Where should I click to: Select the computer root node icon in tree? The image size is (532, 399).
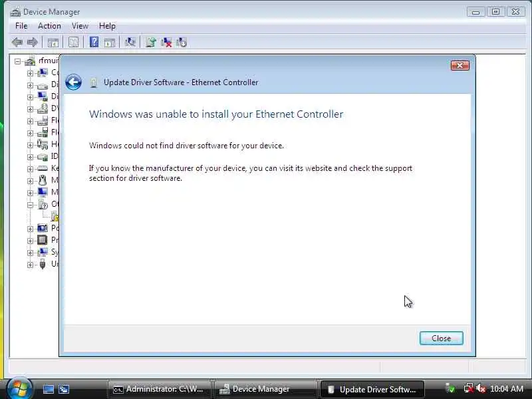pos(30,61)
